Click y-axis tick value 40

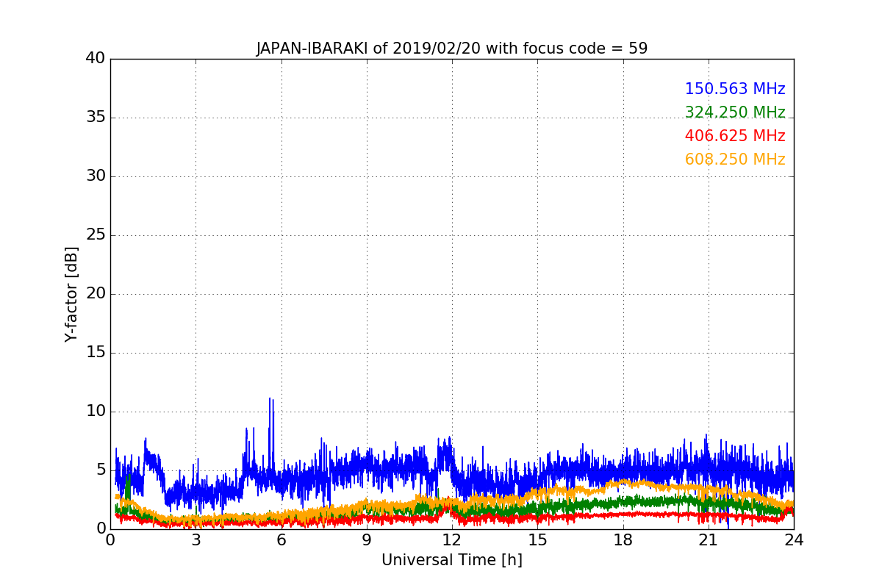[x=96, y=59]
